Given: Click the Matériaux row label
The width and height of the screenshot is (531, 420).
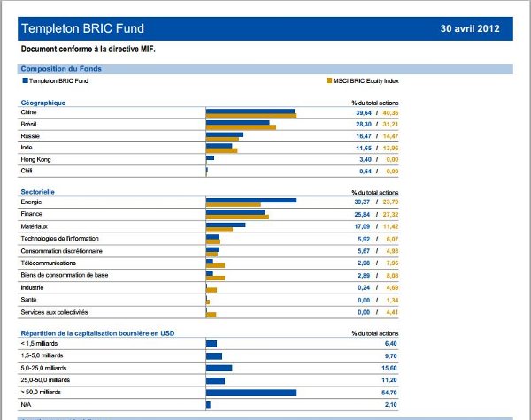Looking at the screenshot, I should 35,226.
